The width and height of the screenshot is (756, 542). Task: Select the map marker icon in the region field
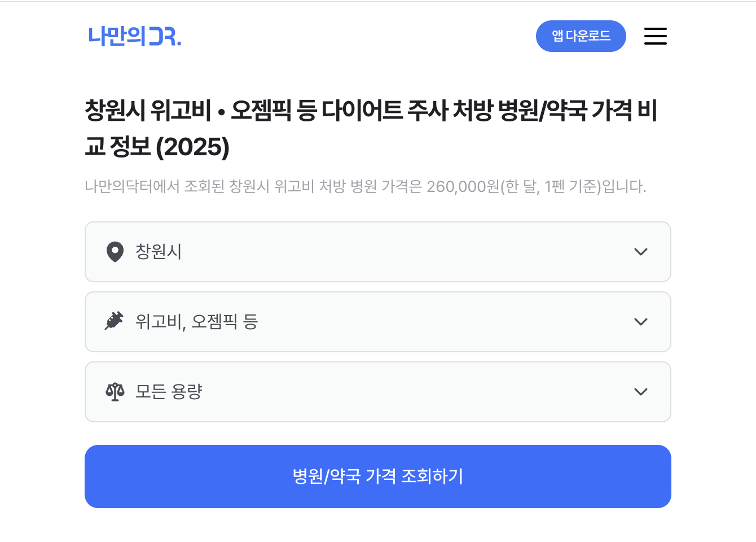pos(115,252)
